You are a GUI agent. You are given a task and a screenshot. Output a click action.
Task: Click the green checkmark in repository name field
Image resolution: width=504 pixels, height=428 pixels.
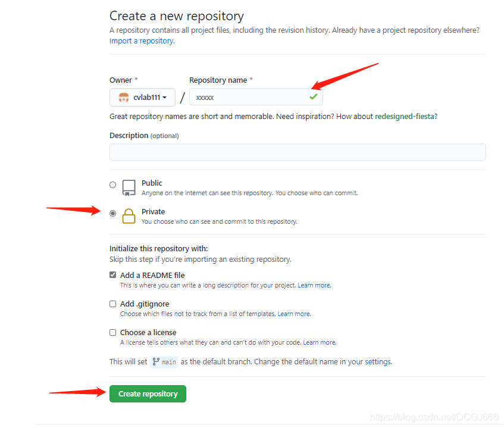314,96
